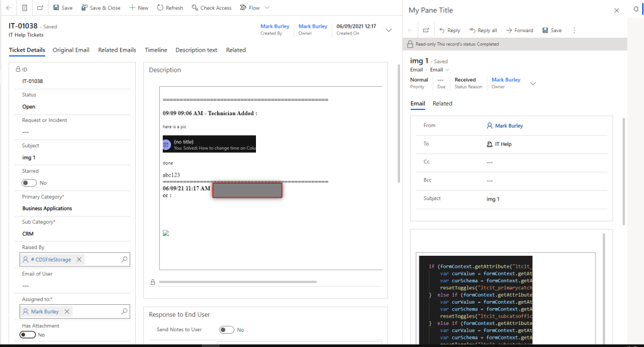Expand the email header chevron beside Owner
Image resolution: width=644 pixels, height=347 pixels.
(x=533, y=83)
